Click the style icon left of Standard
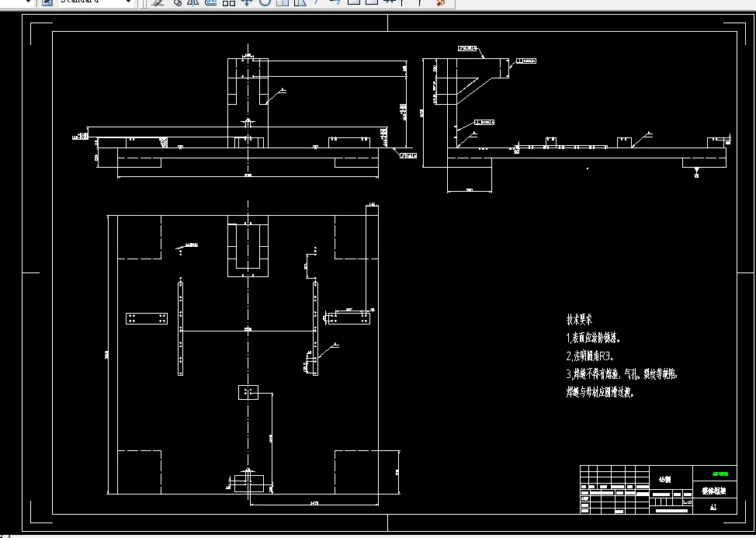 47,2
